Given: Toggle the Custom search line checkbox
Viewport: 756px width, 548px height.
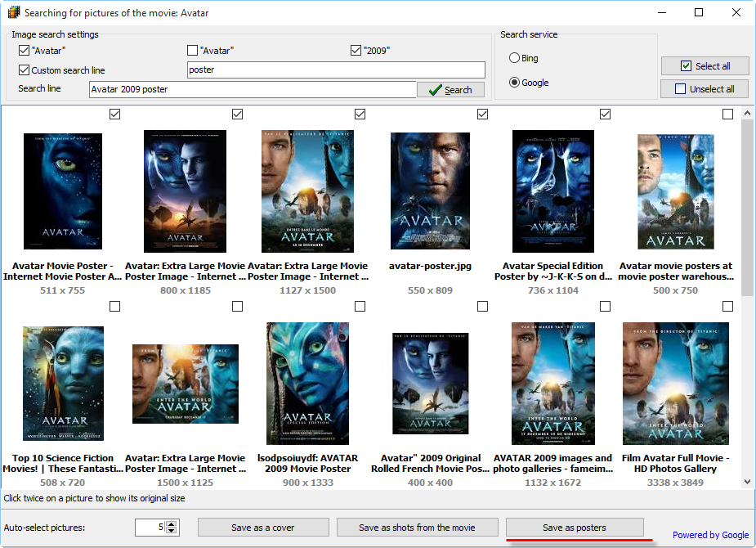Looking at the screenshot, I should point(24,70).
